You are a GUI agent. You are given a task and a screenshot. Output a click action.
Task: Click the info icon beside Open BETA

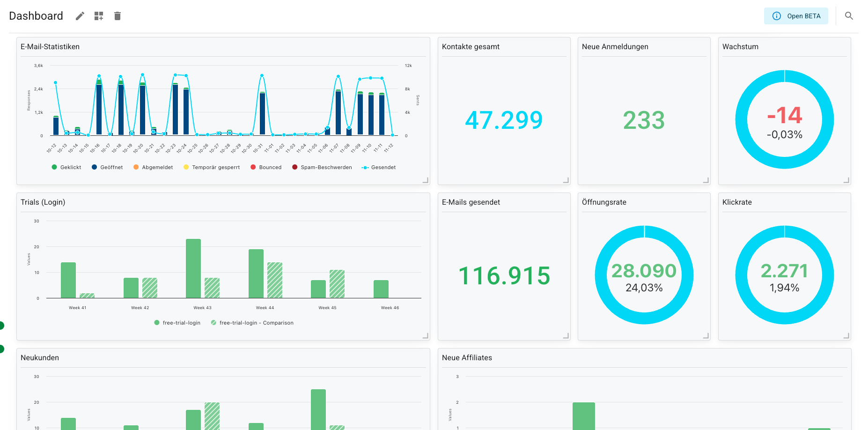777,15
